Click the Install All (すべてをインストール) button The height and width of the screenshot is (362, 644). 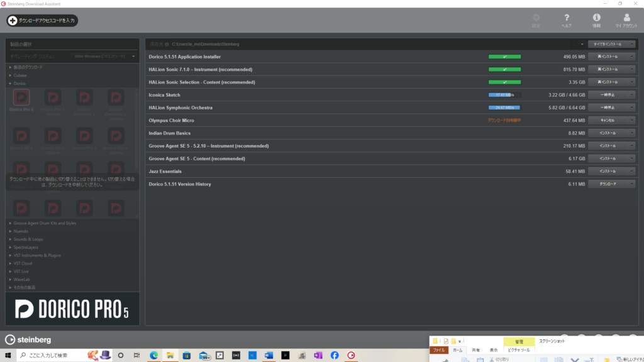(608, 45)
